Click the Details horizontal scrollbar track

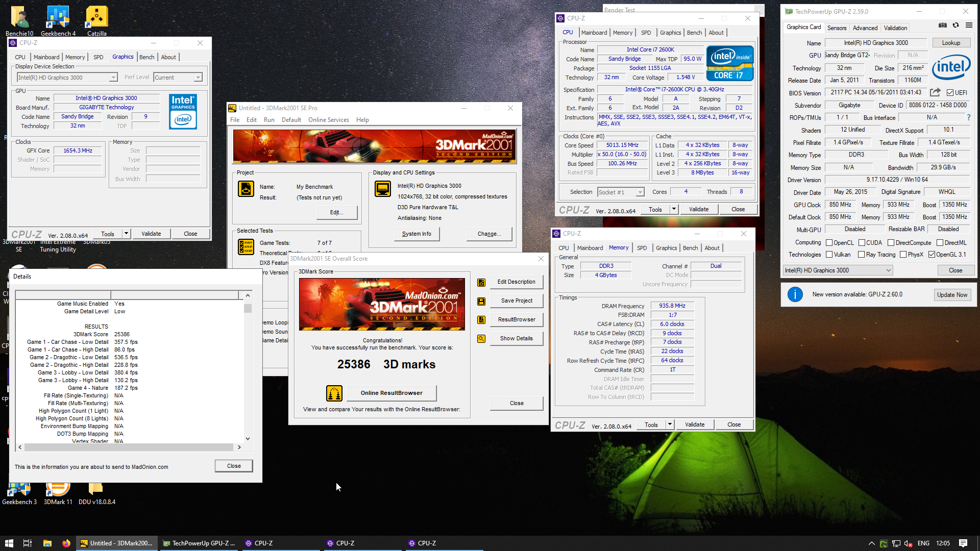[129, 447]
